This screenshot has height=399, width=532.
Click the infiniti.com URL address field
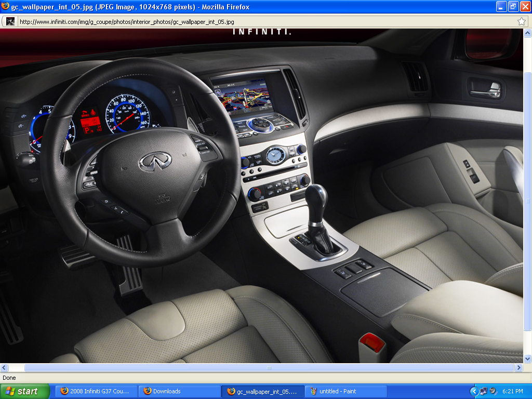pos(260,21)
